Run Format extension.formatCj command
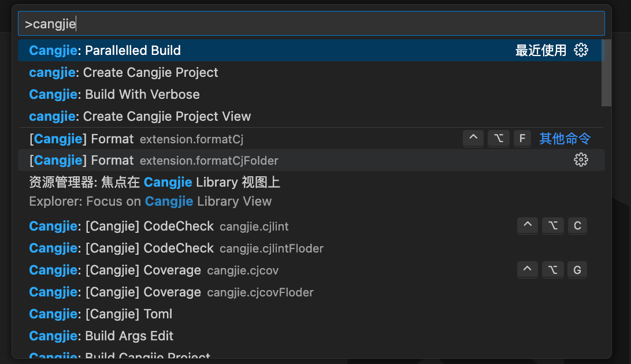The width and height of the screenshot is (631, 364). coord(311,139)
